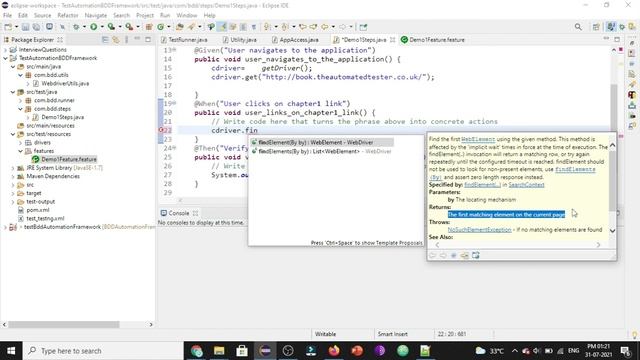Viewport: 640px width, 360px height.
Task: Click the editor vertical scrollbar
Action: (614, 108)
